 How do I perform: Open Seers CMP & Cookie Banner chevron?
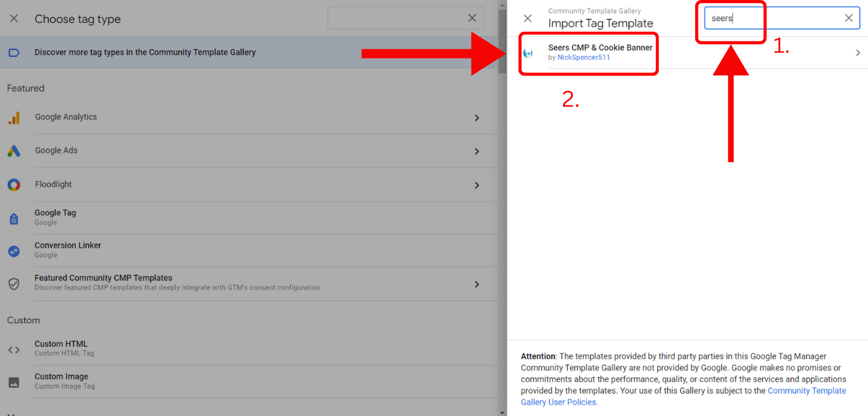[858, 53]
